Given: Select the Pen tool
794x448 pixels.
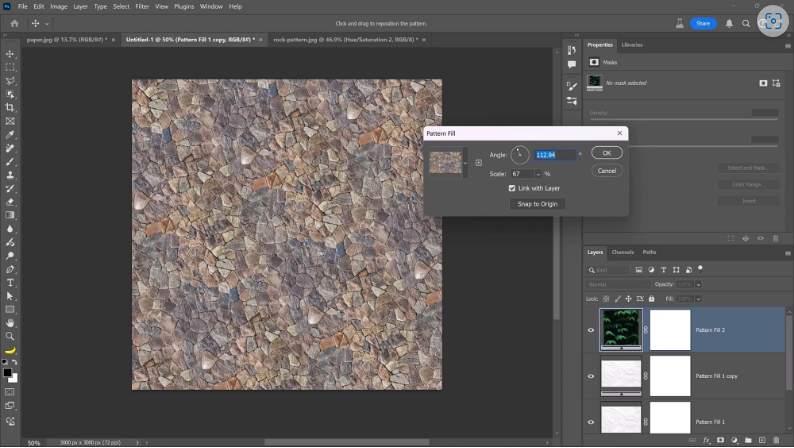Looking at the screenshot, I should click(x=10, y=269).
